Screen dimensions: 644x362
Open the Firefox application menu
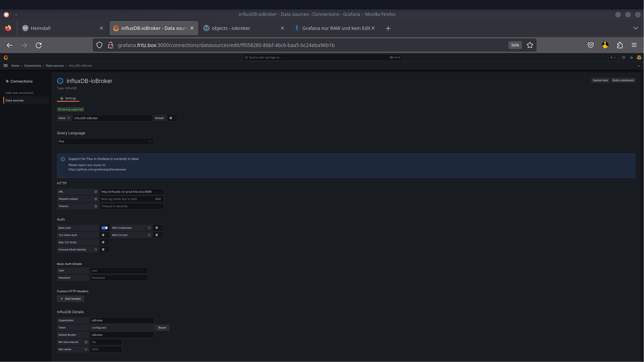634,45
